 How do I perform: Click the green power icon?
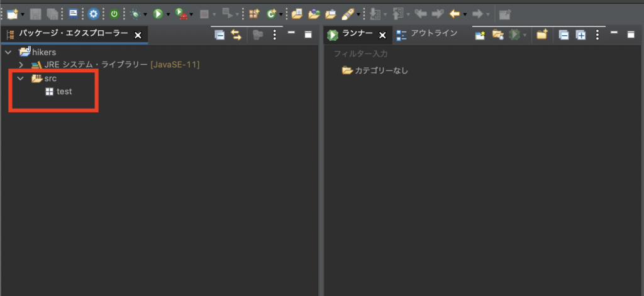(x=114, y=14)
